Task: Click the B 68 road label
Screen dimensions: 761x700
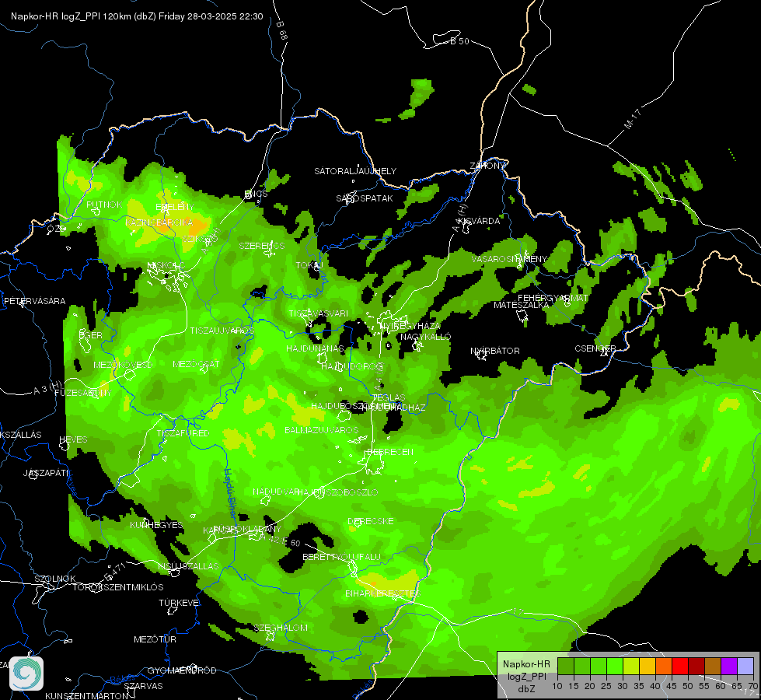Action: point(282,30)
